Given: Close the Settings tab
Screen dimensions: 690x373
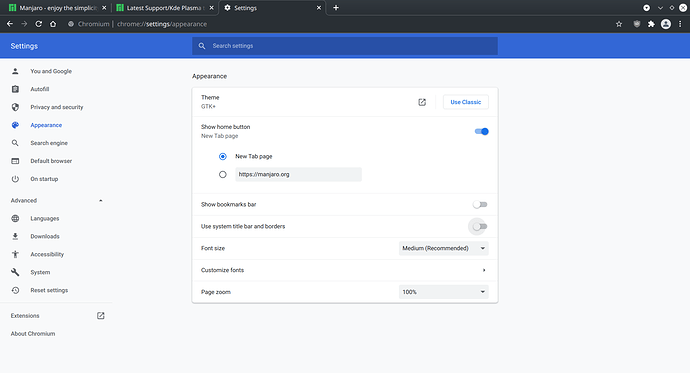Looking at the screenshot, I should 319,8.
